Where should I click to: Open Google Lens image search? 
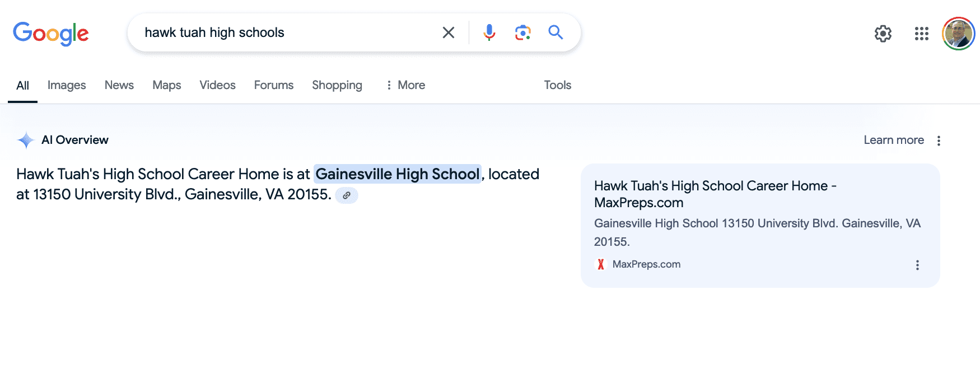(522, 32)
